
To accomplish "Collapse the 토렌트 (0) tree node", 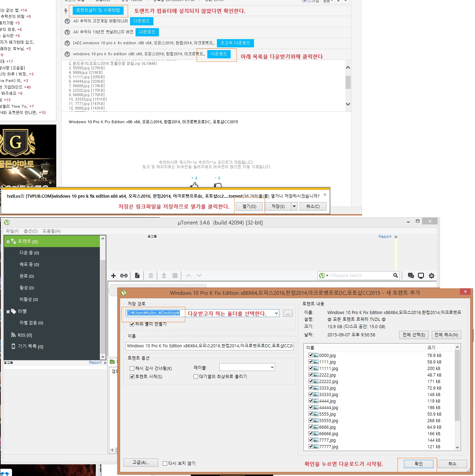I will 8,242.
